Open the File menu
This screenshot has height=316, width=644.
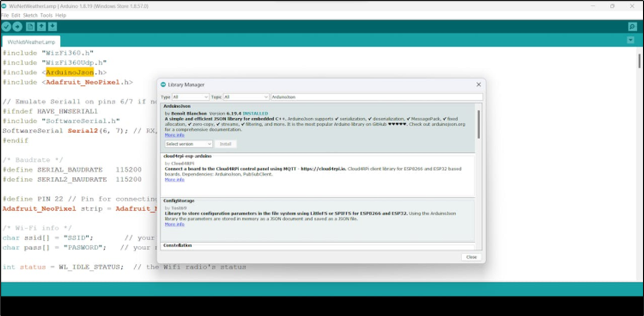tap(5, 15)
